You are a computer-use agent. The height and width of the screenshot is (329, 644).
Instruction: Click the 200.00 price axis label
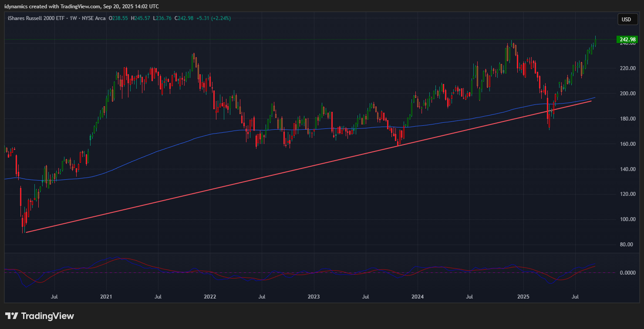(627, 94)
